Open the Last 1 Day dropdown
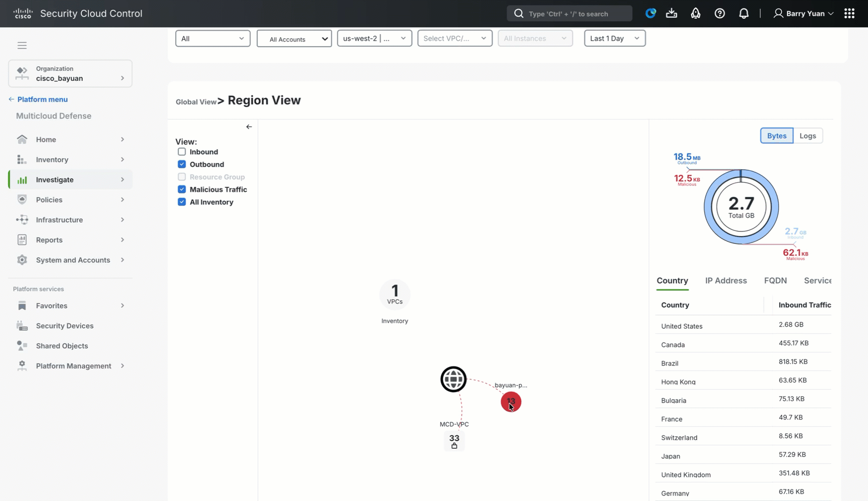The height and width of the screenshot is (501, 868). point(614,38)
